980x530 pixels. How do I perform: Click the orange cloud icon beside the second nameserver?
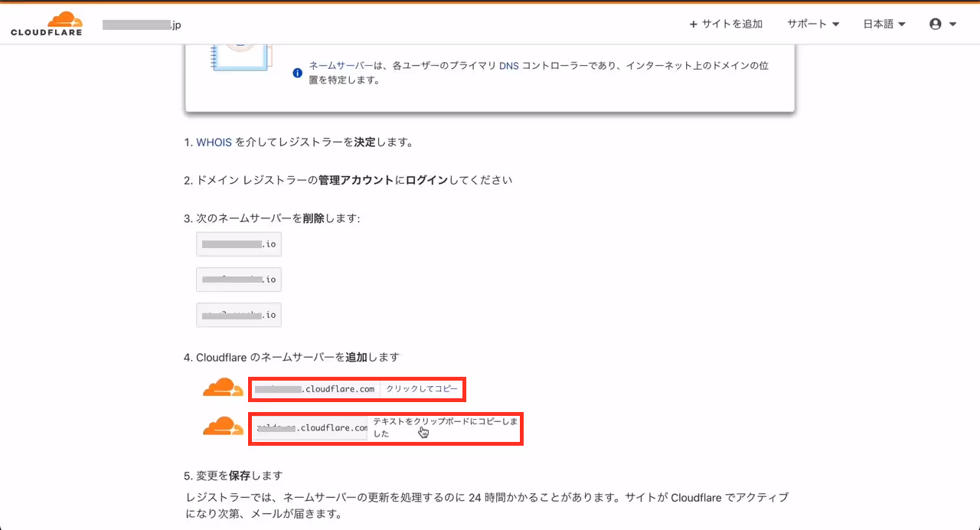(x=223, y=426)
